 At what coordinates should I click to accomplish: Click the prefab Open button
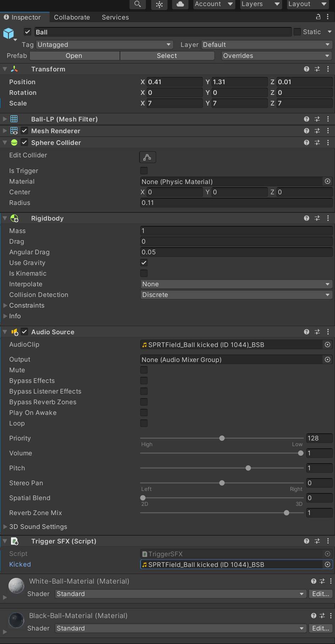pos(74,56)
